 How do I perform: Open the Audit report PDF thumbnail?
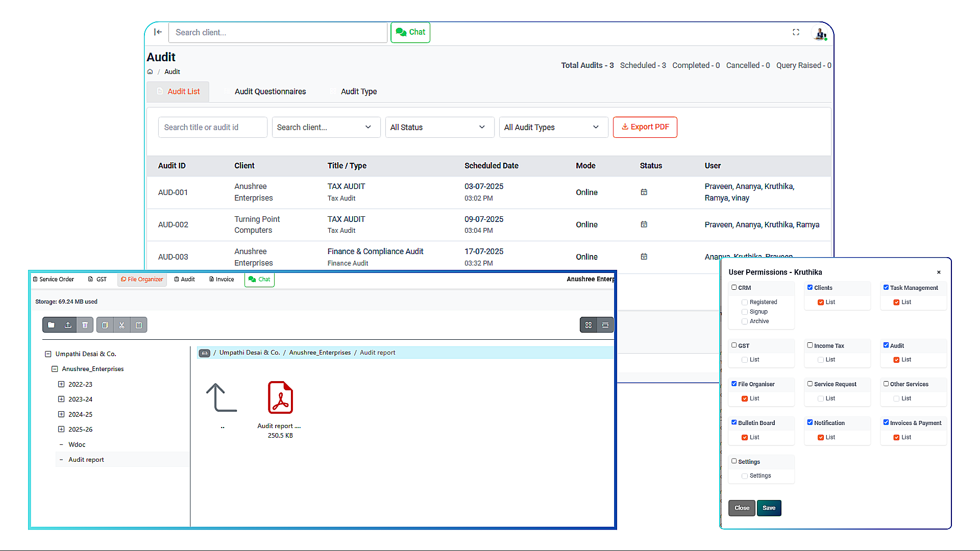click(279, 397)
